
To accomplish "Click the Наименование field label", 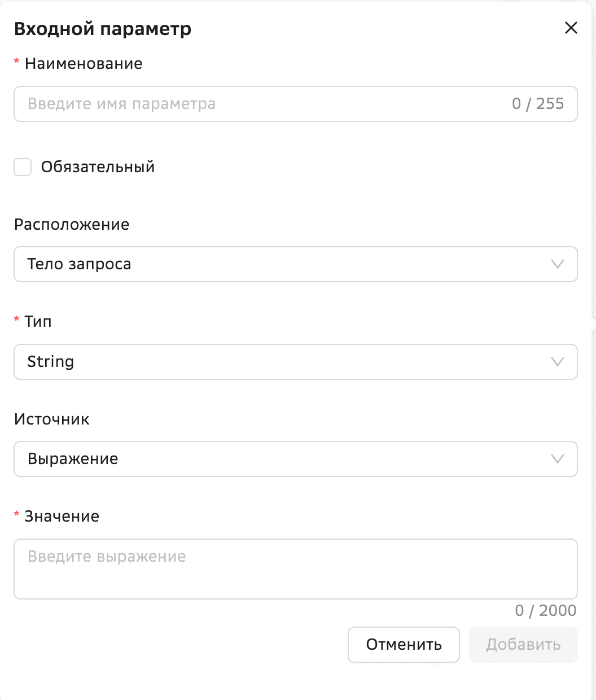I will click(x=84, y=64).
